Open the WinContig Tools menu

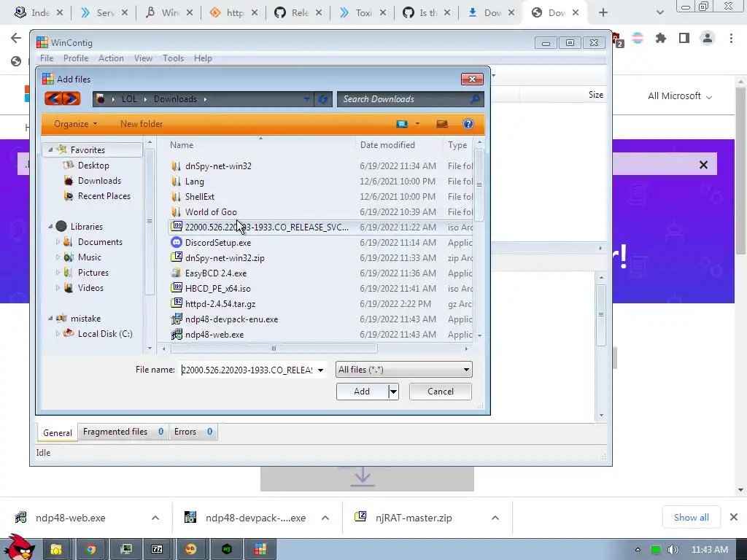click(x=173, y=58)
